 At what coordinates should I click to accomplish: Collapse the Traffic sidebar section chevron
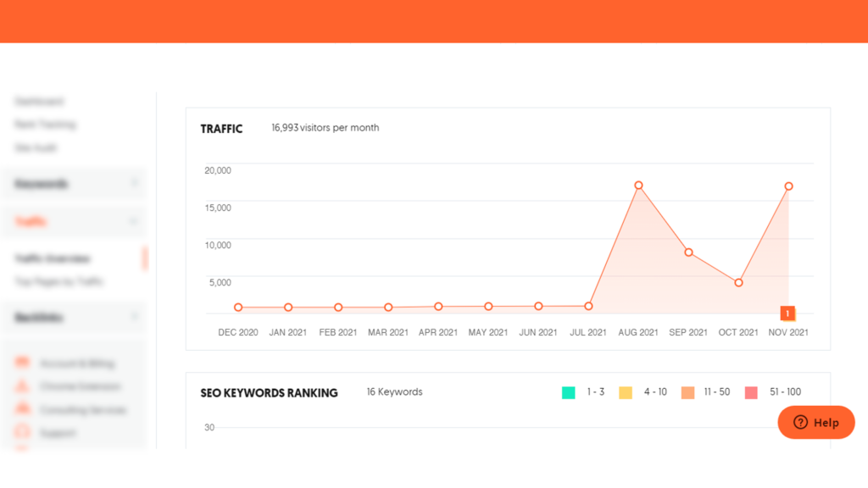pyautogui.click(x=134, y=221)
